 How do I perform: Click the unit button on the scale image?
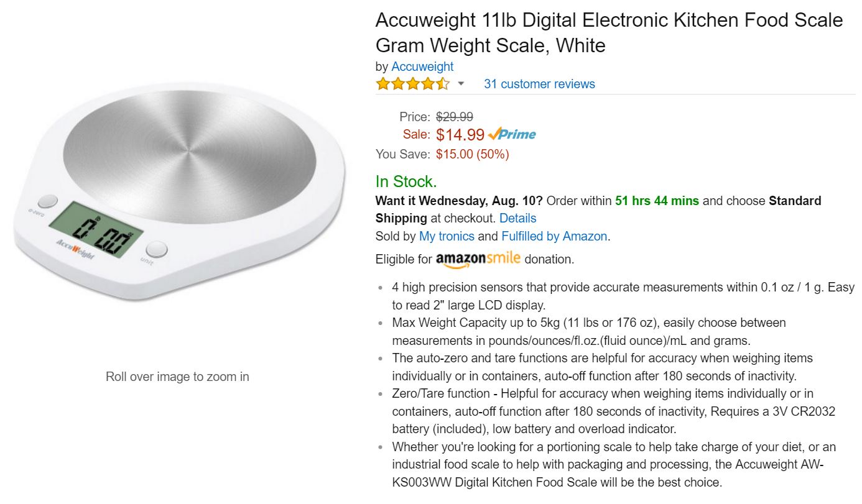click(x=158, y=249)
